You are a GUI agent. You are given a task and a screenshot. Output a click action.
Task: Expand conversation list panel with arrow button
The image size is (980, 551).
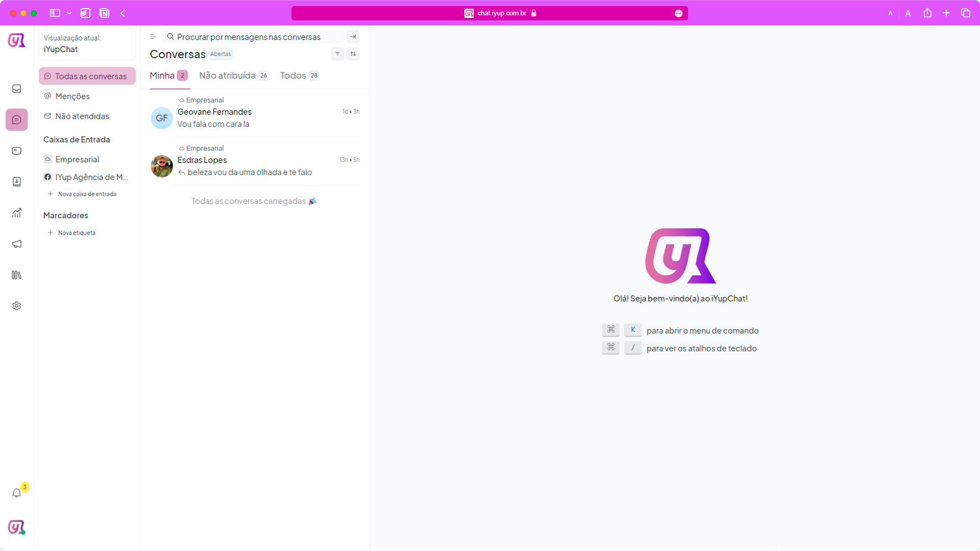tap(353, 37)
